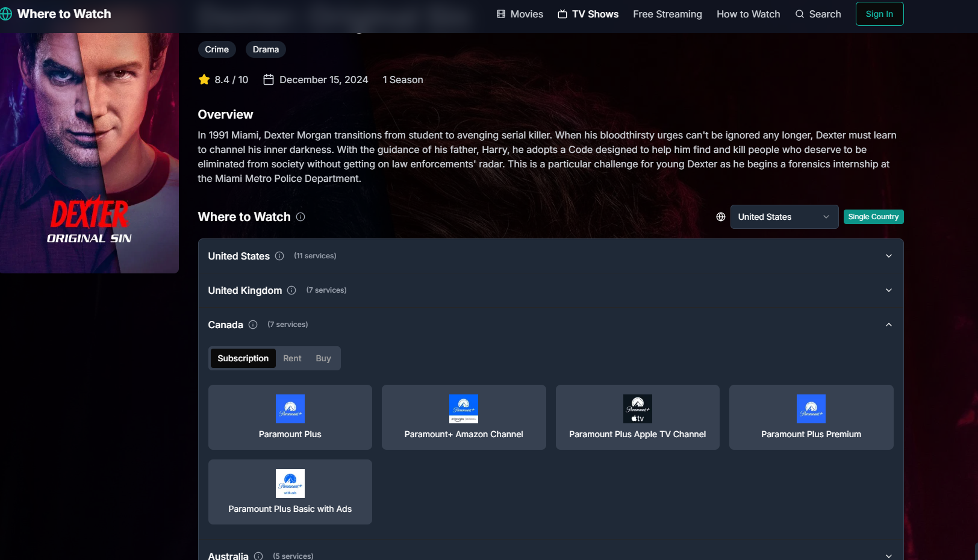Viewport: 978px width, 560px height.
Task: Open info icon beside Australia row
Action: click(258, 556)
